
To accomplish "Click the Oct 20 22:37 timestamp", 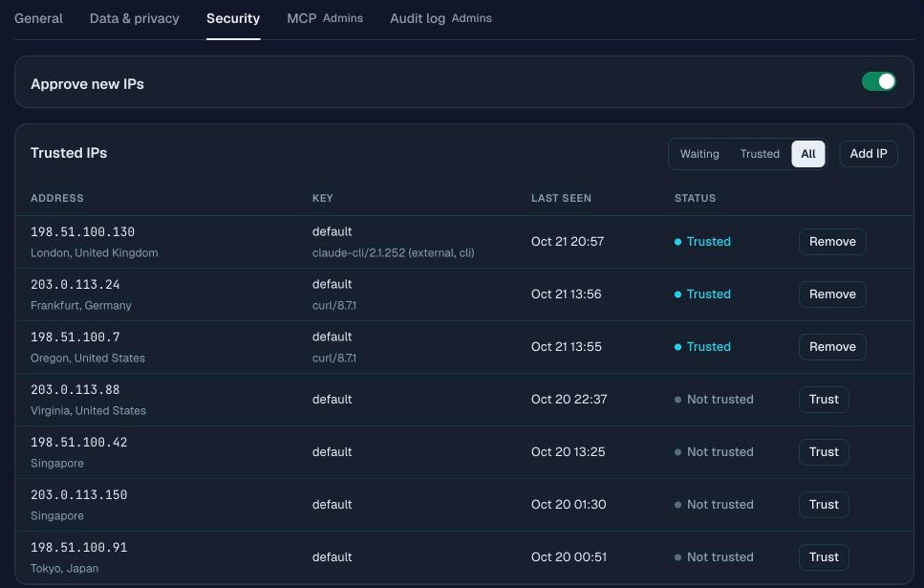I will coord(569,400).
